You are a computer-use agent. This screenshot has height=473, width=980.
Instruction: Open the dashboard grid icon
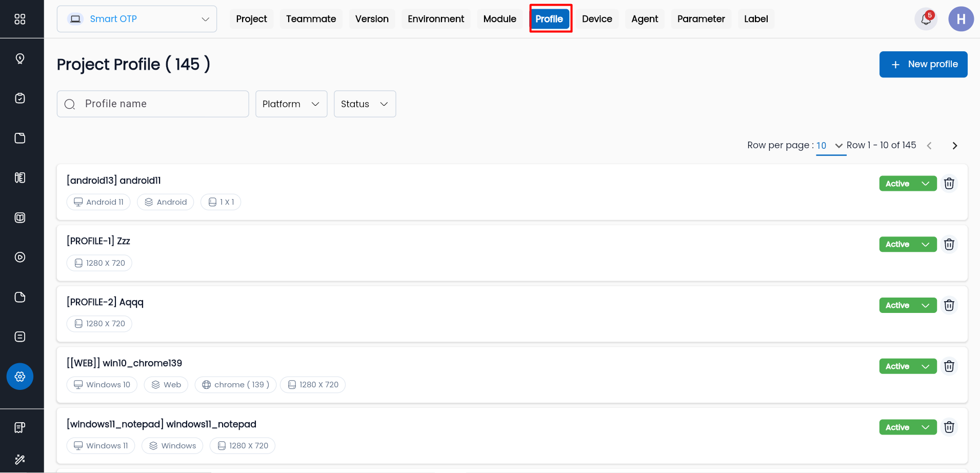(x=20, y=19)
